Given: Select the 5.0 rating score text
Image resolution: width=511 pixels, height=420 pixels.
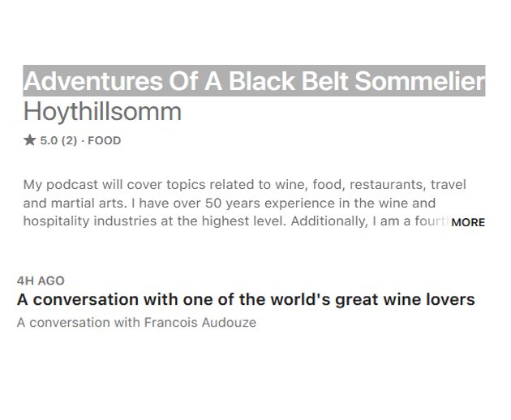Looking at the screenshot, I should coord(49,140).
